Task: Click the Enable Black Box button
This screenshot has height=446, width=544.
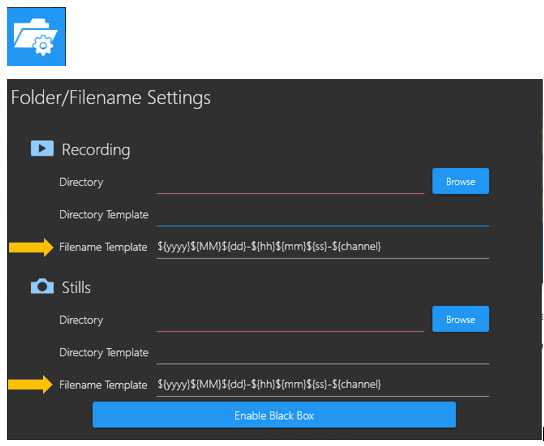Action: click(x=274, y=415)
